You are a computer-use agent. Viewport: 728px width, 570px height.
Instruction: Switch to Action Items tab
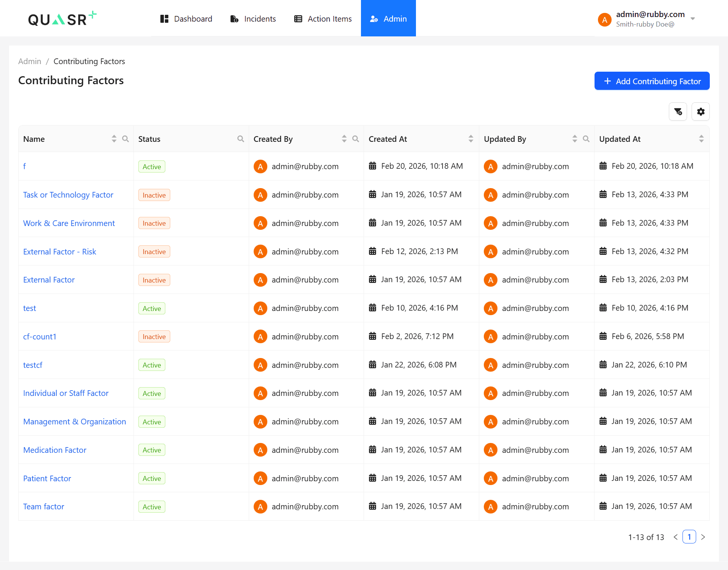click(323, 19)
